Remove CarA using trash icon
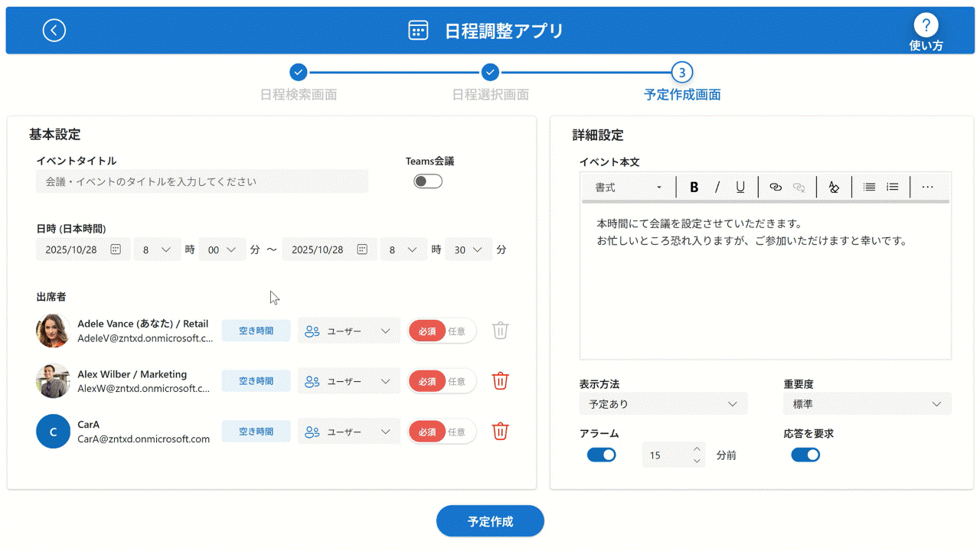Screen dimensions: 980x551 pyautogui.click(x=500, y=432)
